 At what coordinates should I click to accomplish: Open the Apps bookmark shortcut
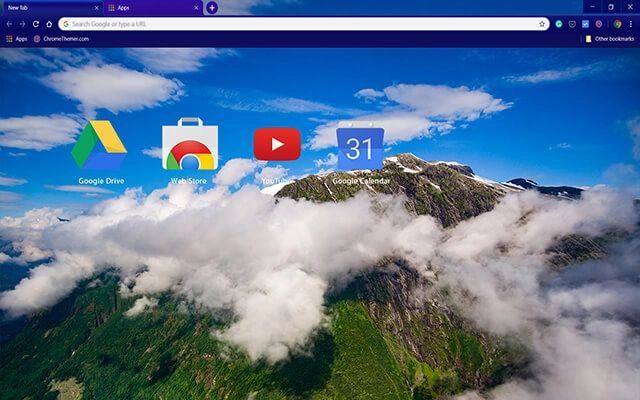click(x=16, y=39)
